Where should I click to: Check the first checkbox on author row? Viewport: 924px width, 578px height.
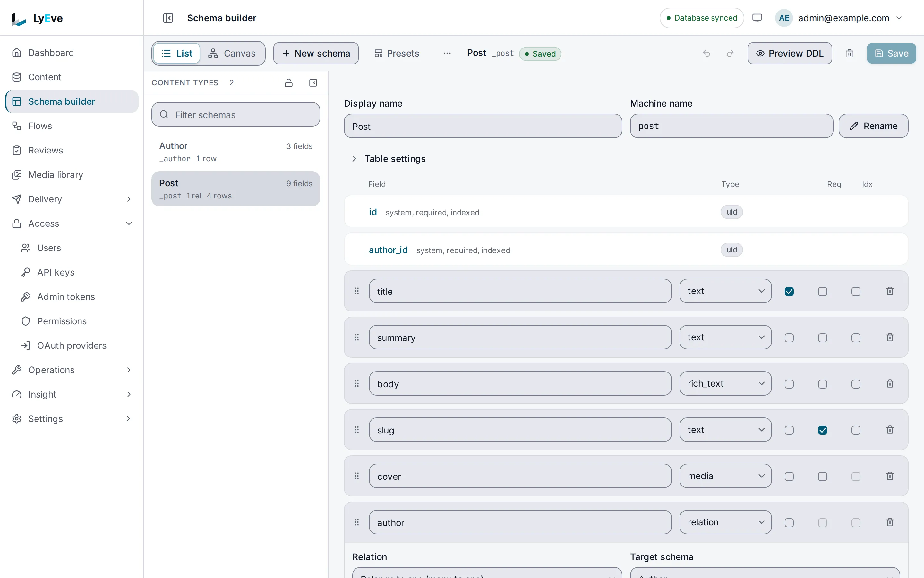click(789, 523)
